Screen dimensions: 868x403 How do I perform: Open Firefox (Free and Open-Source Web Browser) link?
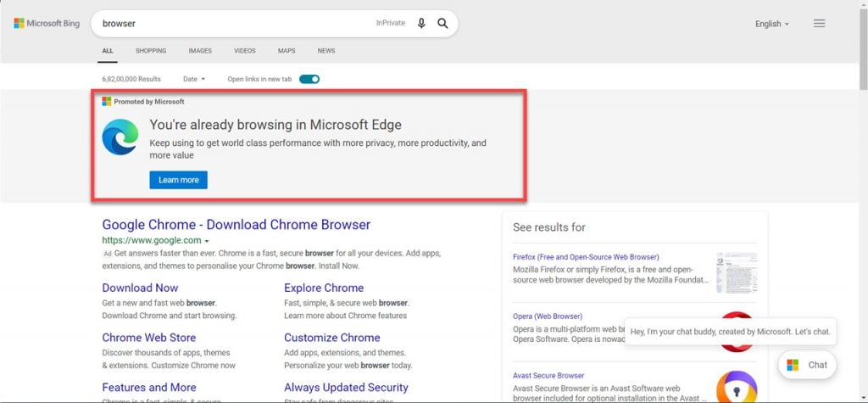[x=587, y=257]
